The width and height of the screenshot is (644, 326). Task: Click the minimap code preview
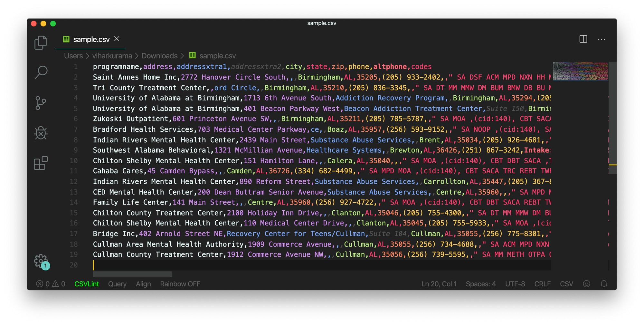tap(580, 71)
